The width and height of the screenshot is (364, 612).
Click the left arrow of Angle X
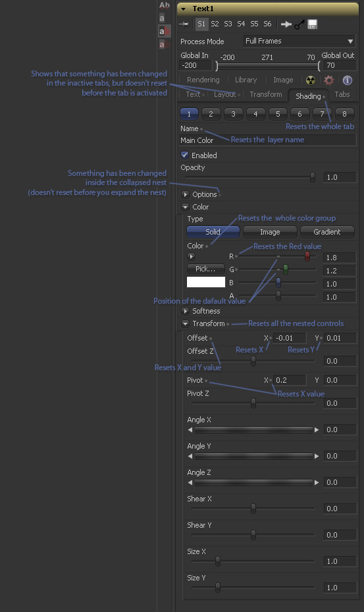(x=190, y=430)
